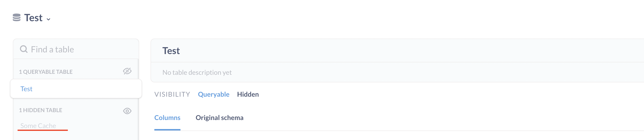The image size is (644, 140).
Task: Select the Test table in the sidebar
Action: click(x=27, y=89)
